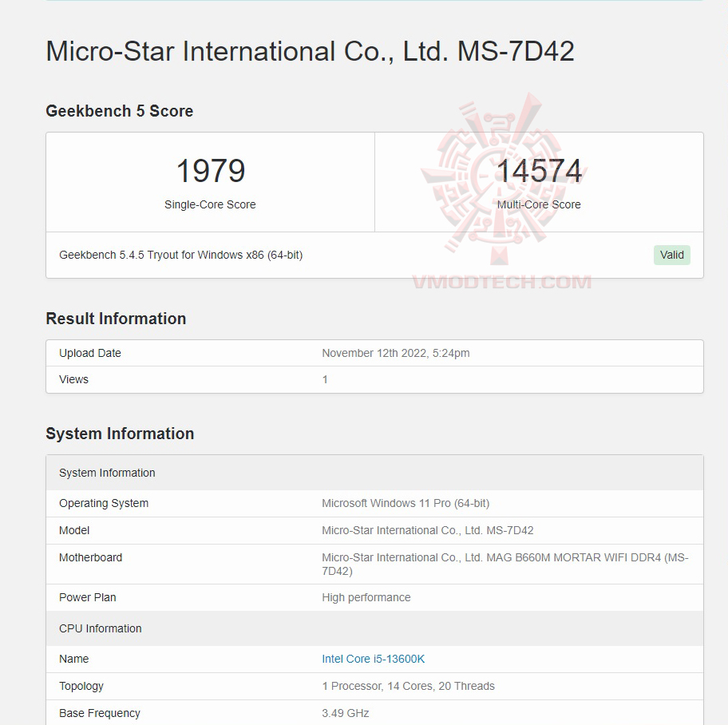Click the Result Information heading
The image size is (728, 725).
click(116, 319)
